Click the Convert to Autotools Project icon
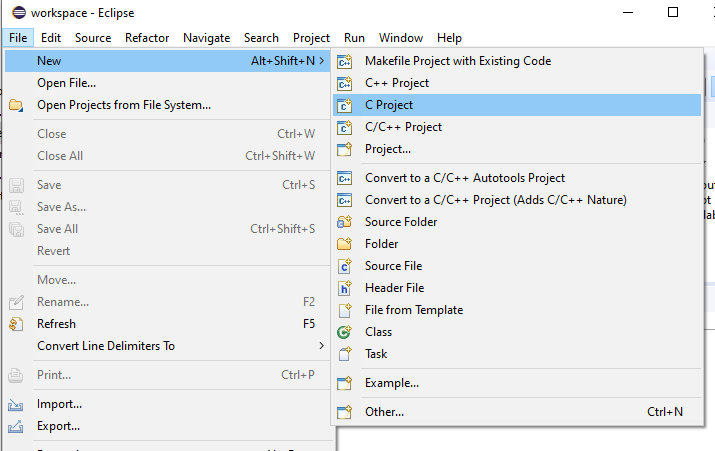715x451 pixels. pyautogui.click(x=345, y=178)
